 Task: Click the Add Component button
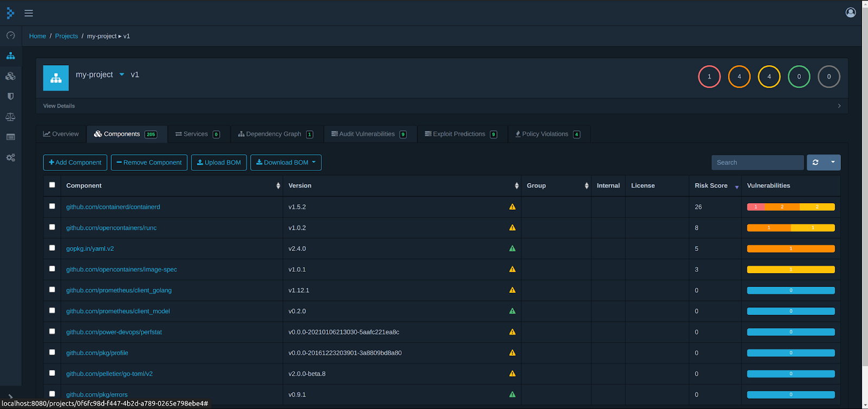point(75,162)
